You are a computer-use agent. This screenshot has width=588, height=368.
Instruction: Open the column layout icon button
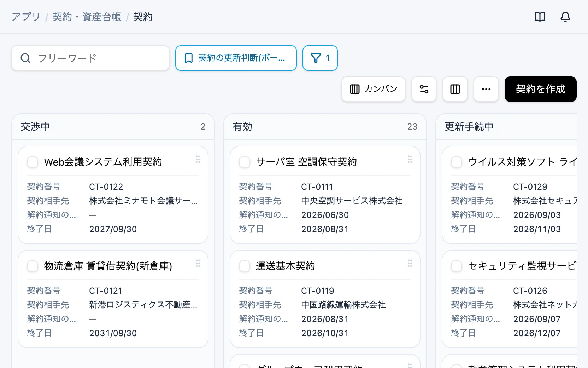pos(455,89)
